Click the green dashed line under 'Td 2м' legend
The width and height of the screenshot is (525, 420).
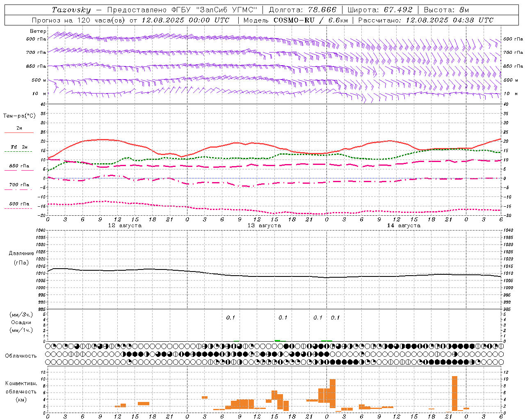(x=18, y=152)
